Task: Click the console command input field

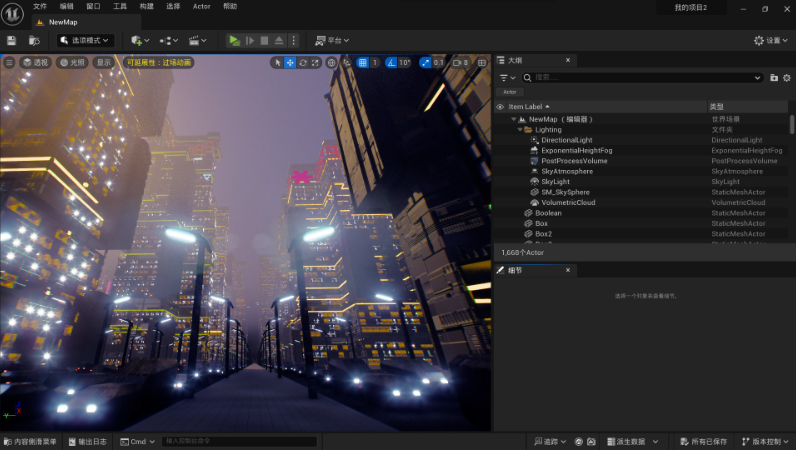Action: [239, 441]
